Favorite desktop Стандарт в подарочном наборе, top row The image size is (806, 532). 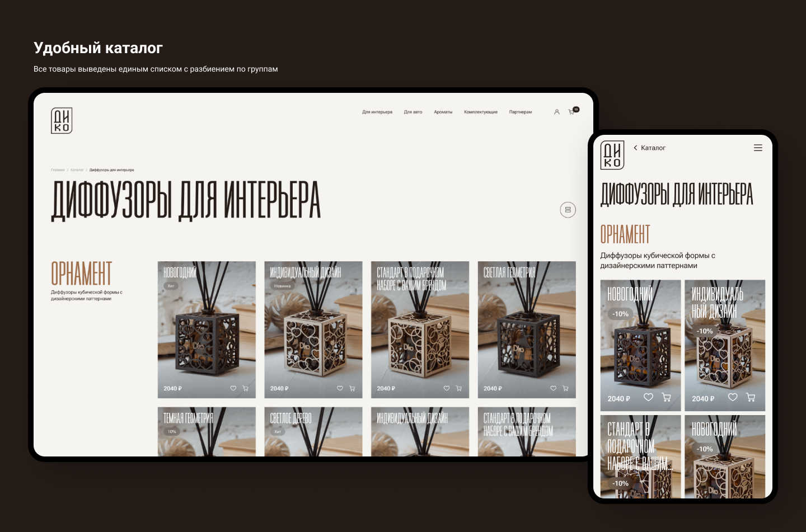(x=447, y=388)
